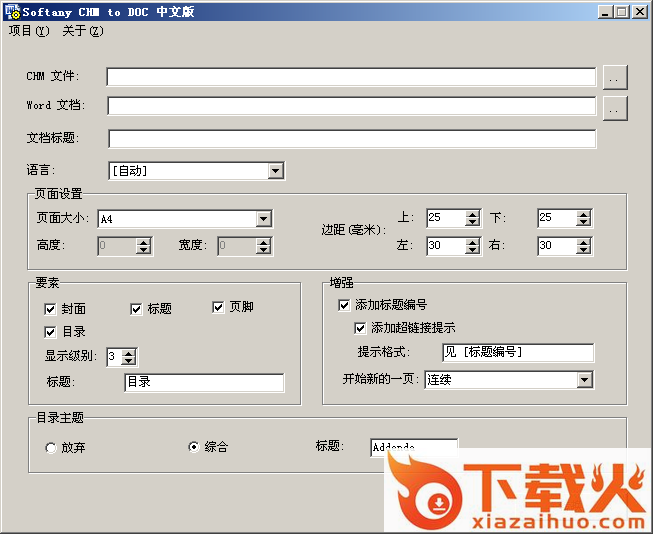Select the 放弃 radio button
Screen dimensions: 653x534
(x=51, y=448)
